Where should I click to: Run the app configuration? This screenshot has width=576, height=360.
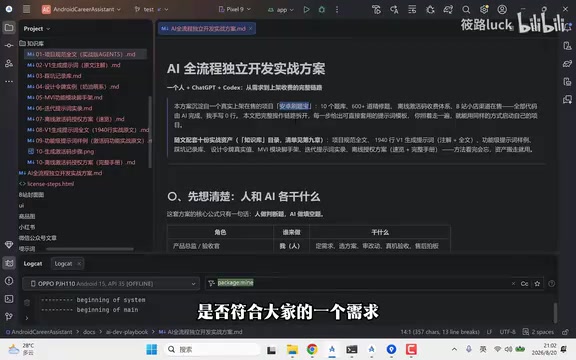[x=306, y=10]
